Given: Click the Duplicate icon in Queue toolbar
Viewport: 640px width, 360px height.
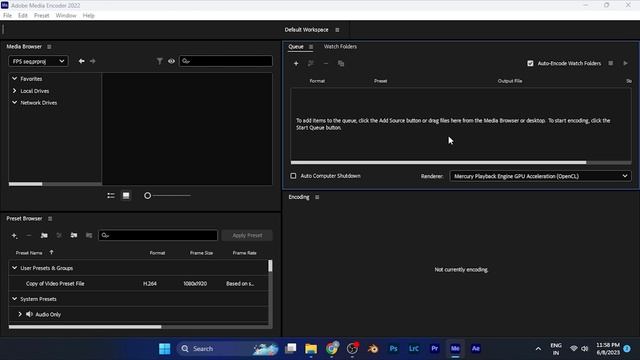Looking at the screenshot, I should tap(341, 64).
